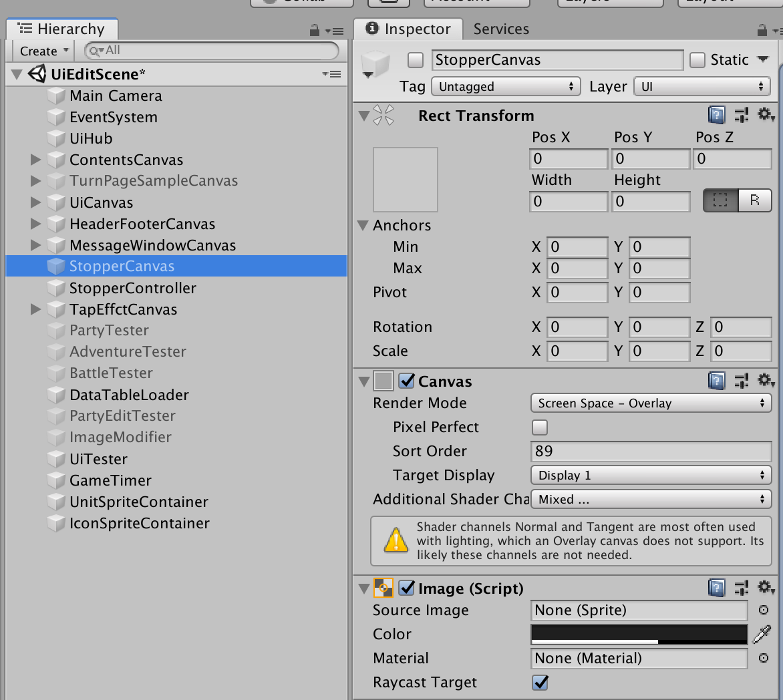Open Rect Transform gear settings menu
783x700 pixels.
point(766,115)
